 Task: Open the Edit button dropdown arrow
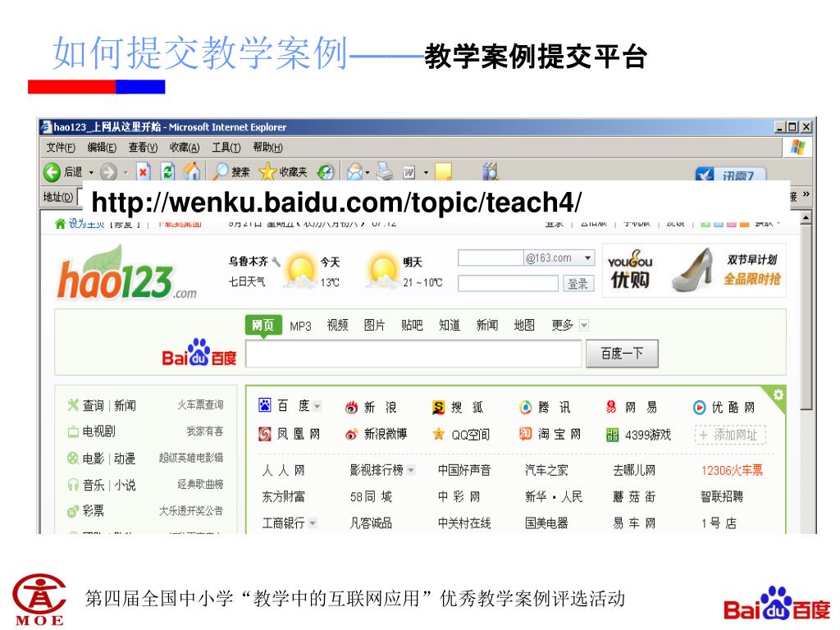427,172
